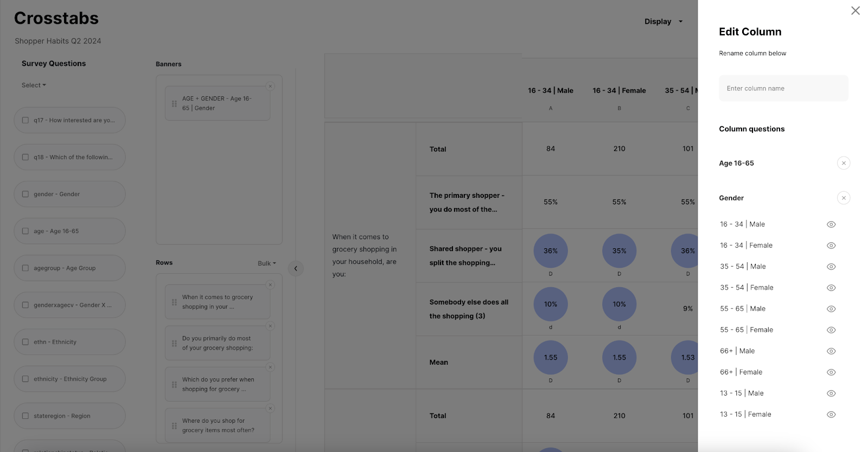Toggle visibility of 16 - 34 | Male
This screenshot has height=452, width=868.
[x=831, y=224]
